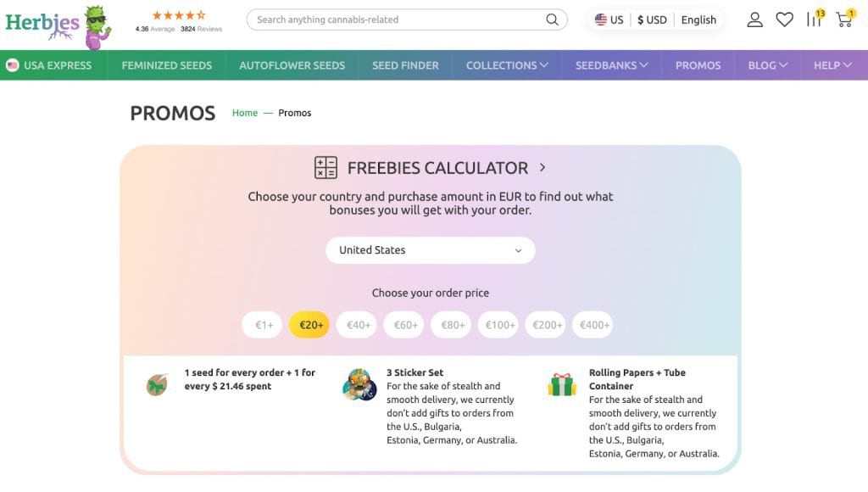Open the shopping cart icon
This screenshot has width=868, height=492.
tap(844, 20)
